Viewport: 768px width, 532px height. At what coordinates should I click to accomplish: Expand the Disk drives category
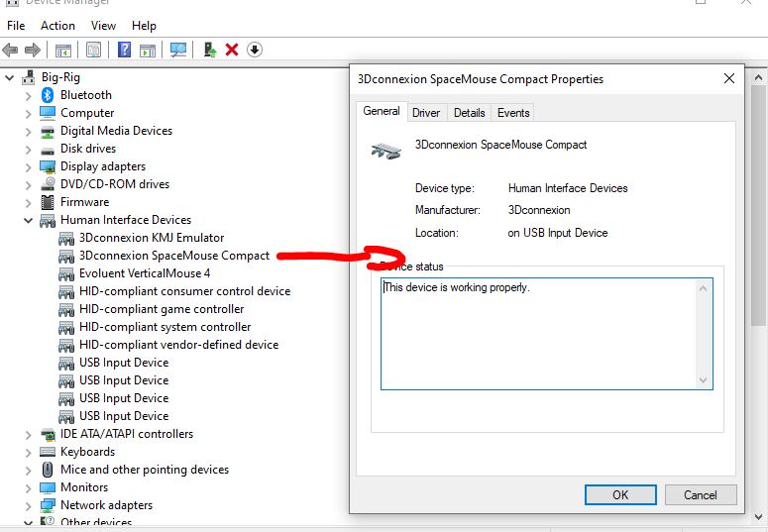pos(29,150)
